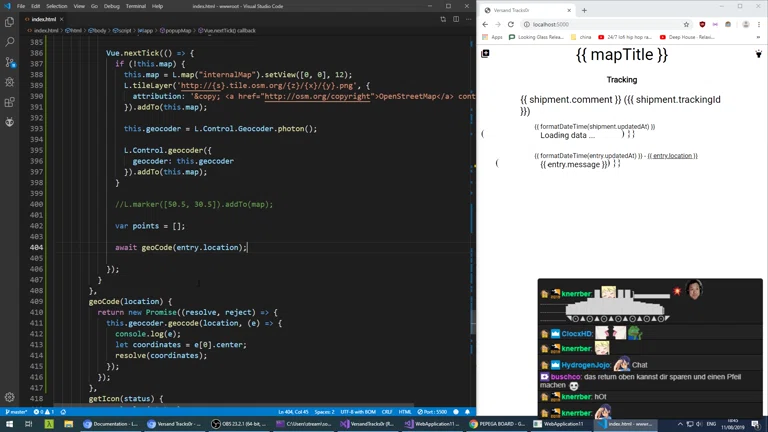Click the editor's vertical scrollbar

pos(472,200)
